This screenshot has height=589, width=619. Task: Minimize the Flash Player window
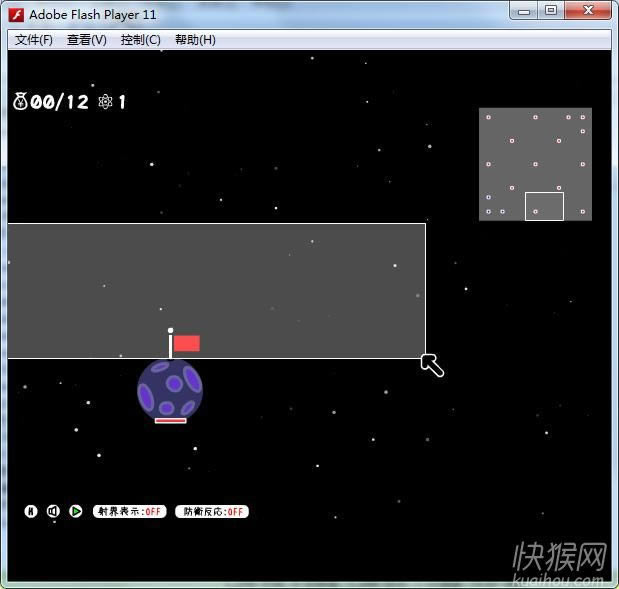pos(525,11)
